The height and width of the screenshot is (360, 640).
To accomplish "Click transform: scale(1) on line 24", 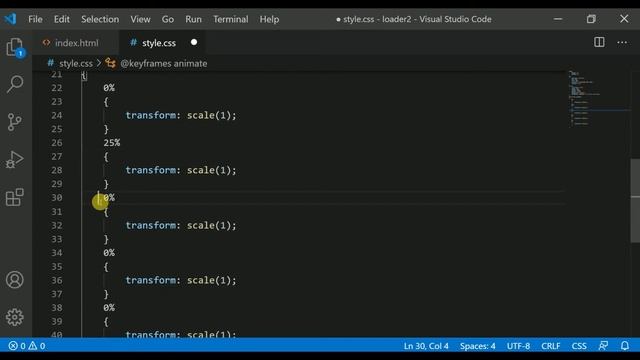I will click(181, 116).
